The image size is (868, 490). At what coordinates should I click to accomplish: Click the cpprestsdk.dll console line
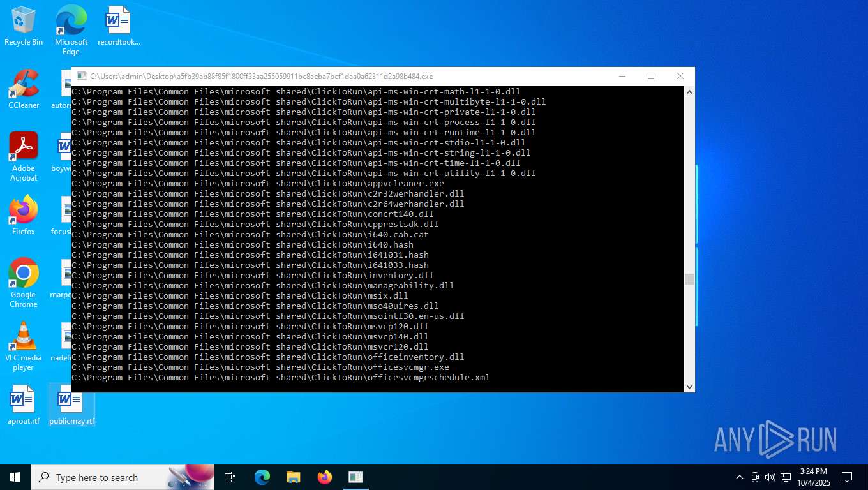pyautogui.click(x=255, y=225)
